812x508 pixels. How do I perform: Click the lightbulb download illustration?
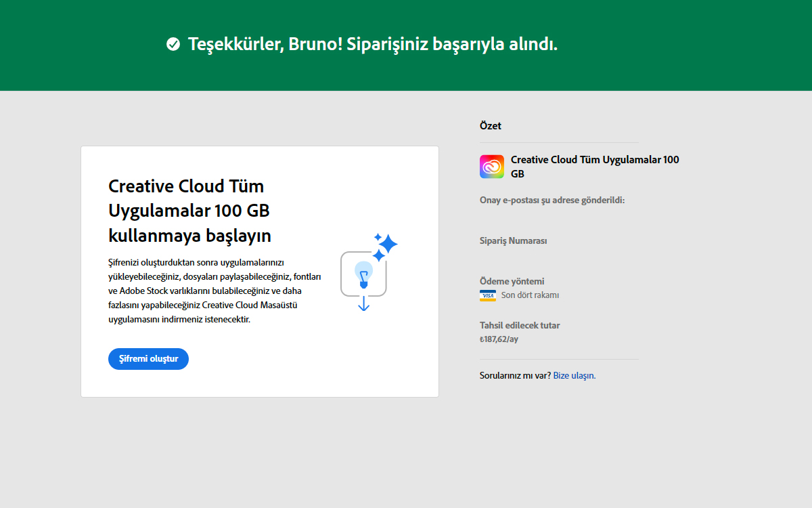[x=368, y=272]
